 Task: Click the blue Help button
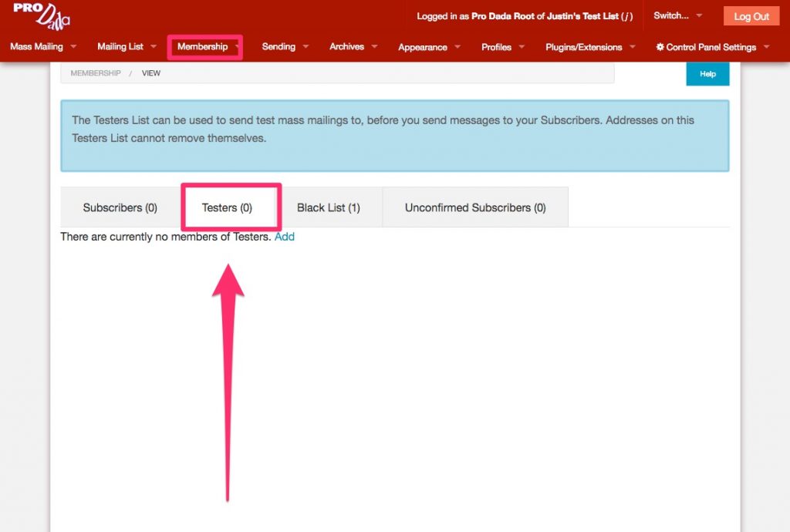pyautogui.click(x=707, y=74)
